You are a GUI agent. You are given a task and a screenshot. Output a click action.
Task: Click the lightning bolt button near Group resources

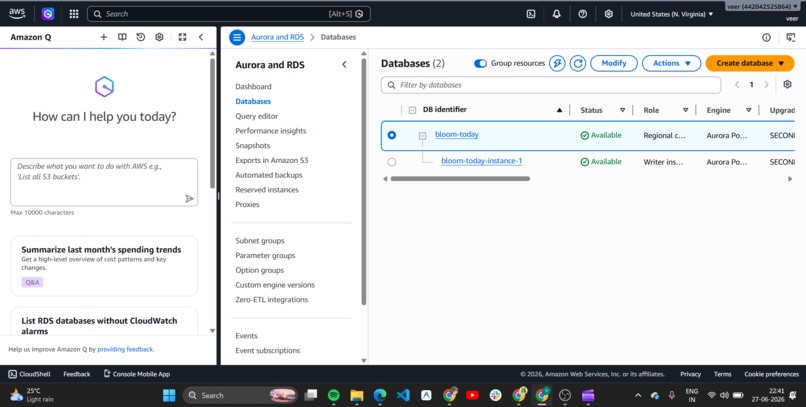(557, 63)
